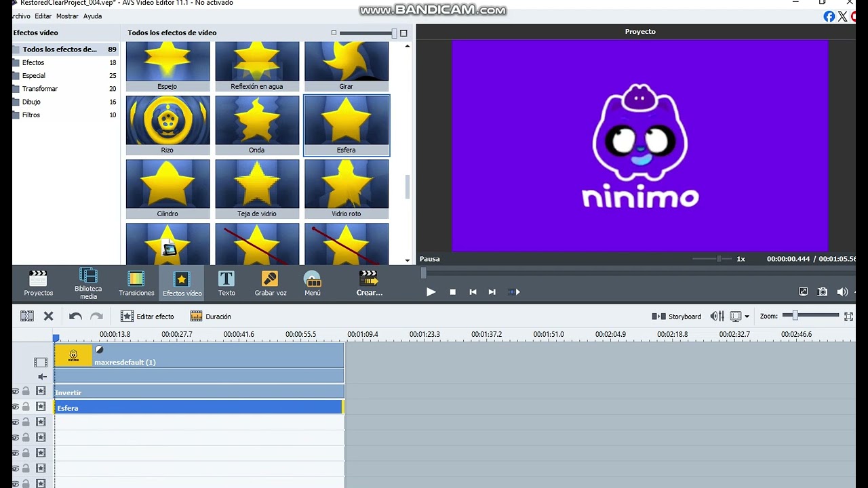Expand the monitor layout dropdown arrow
The height and width of the screenshot is (488, 868).
[x=747, y=317]
